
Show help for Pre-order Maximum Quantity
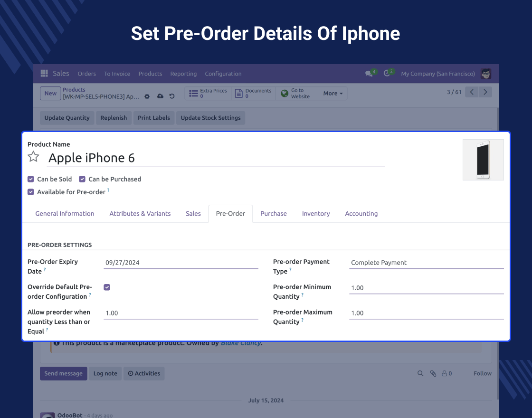(x=302, y=320)
